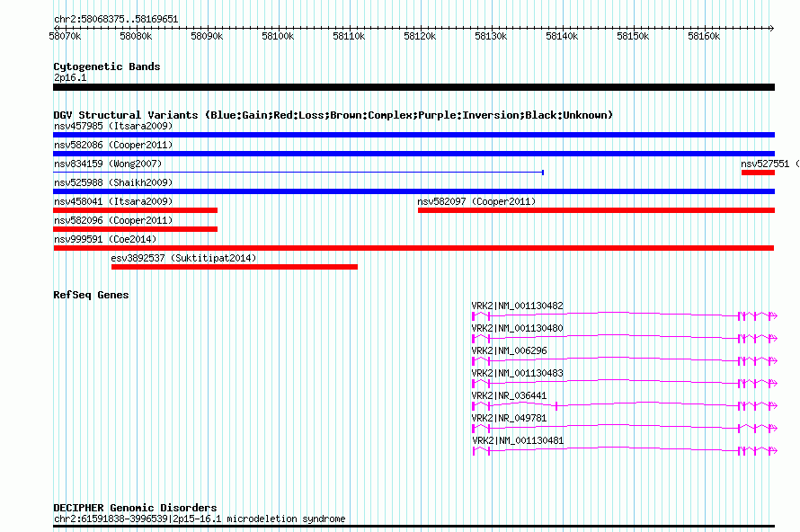Click the right arrowhead of the ruler

[x=771, y=28]
